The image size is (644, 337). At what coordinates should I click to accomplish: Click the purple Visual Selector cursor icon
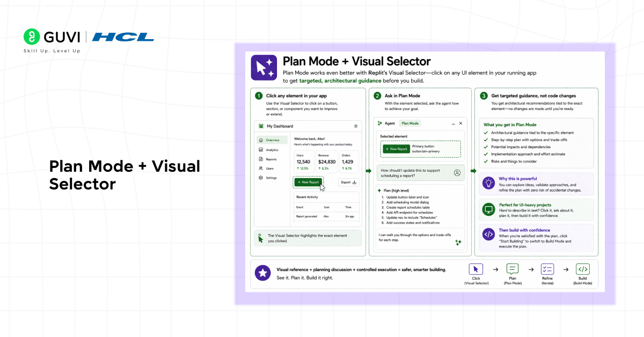pyautogui.click(x=264, y=68)
